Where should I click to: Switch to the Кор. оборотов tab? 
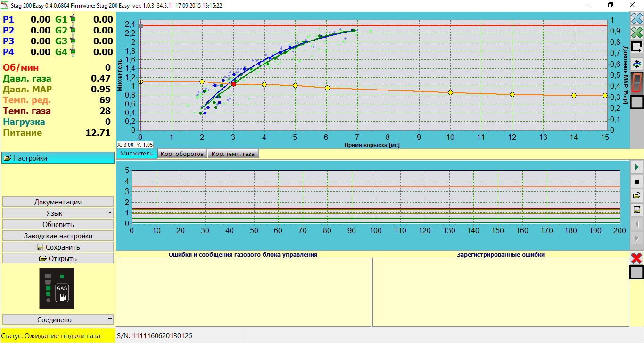182,154
